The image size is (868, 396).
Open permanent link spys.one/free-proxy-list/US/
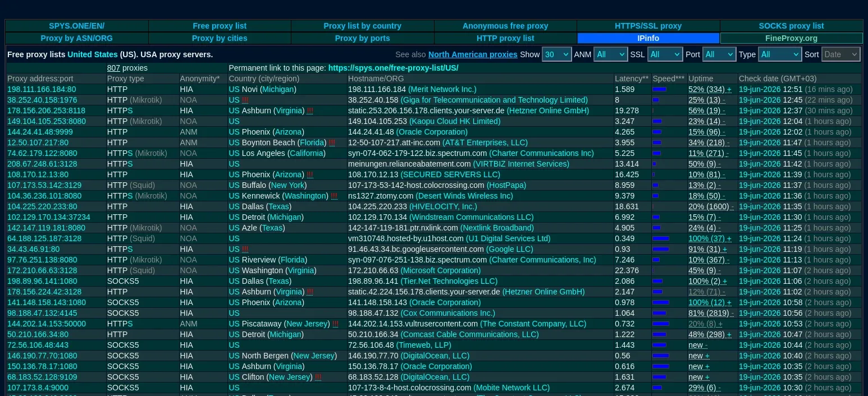click(x=393, y=68)
